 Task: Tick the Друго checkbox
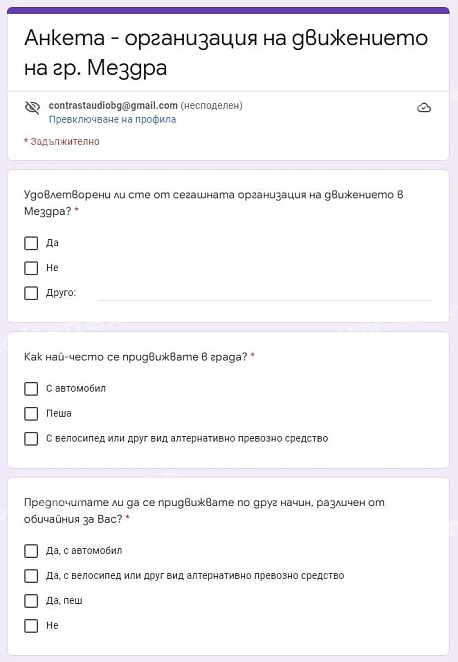(x=31, y=293)
